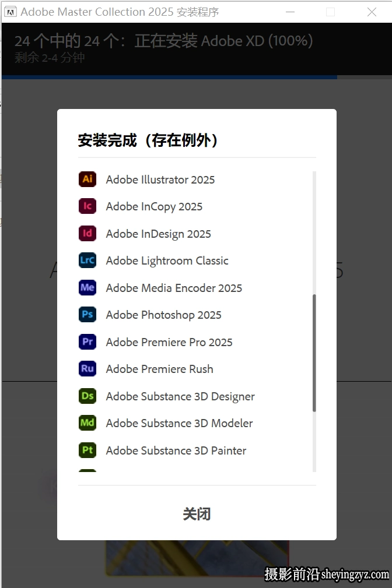Screen dimensions: 392x588
Task: Select the 'Adobe Substance 3D Designer' text
Action: 180,396
